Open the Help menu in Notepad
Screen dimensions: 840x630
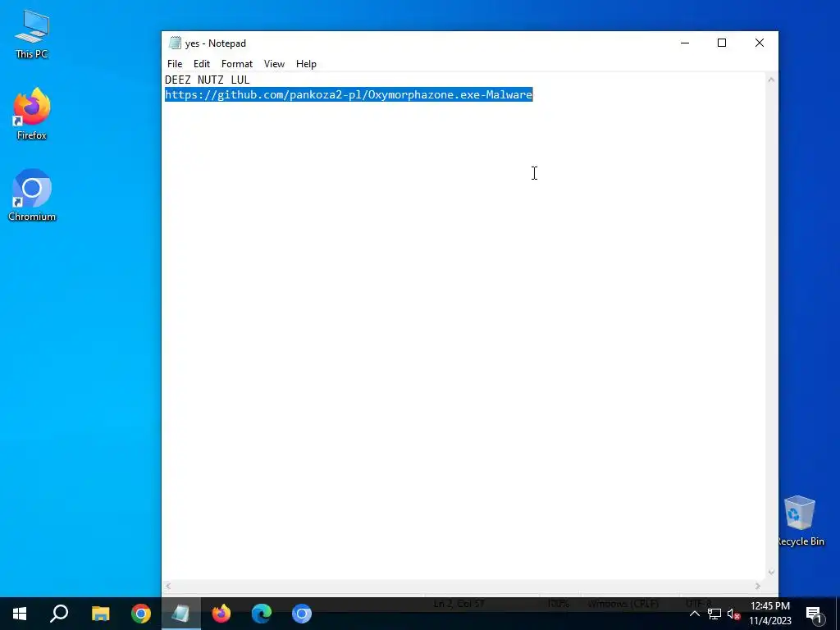pos(307,64)
